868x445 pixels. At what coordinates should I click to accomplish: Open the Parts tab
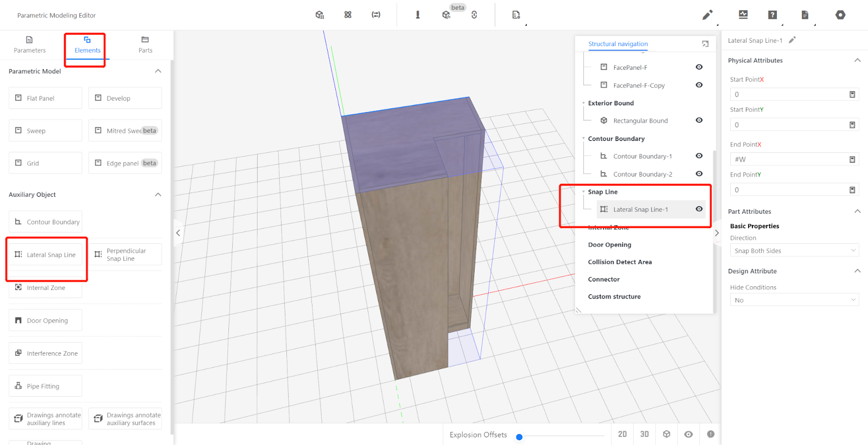(145, 44)
